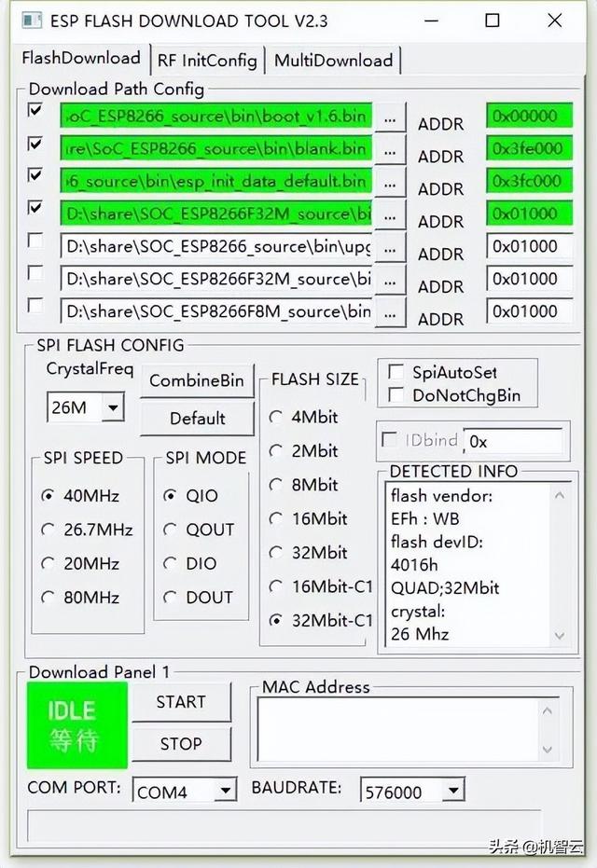The width and height of the screenshot is (597, 868).
Task: Edit address field 0x3fe000
Action: tap(530, 148)
